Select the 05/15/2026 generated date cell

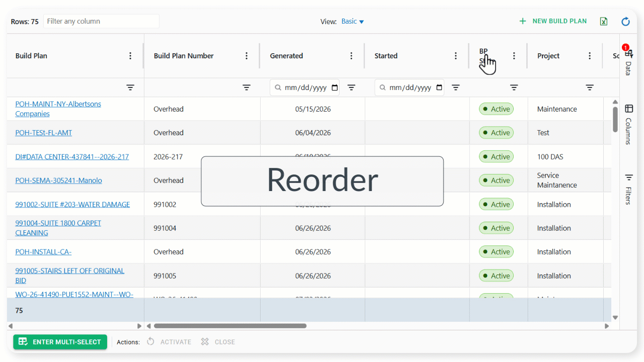[313, 109]
